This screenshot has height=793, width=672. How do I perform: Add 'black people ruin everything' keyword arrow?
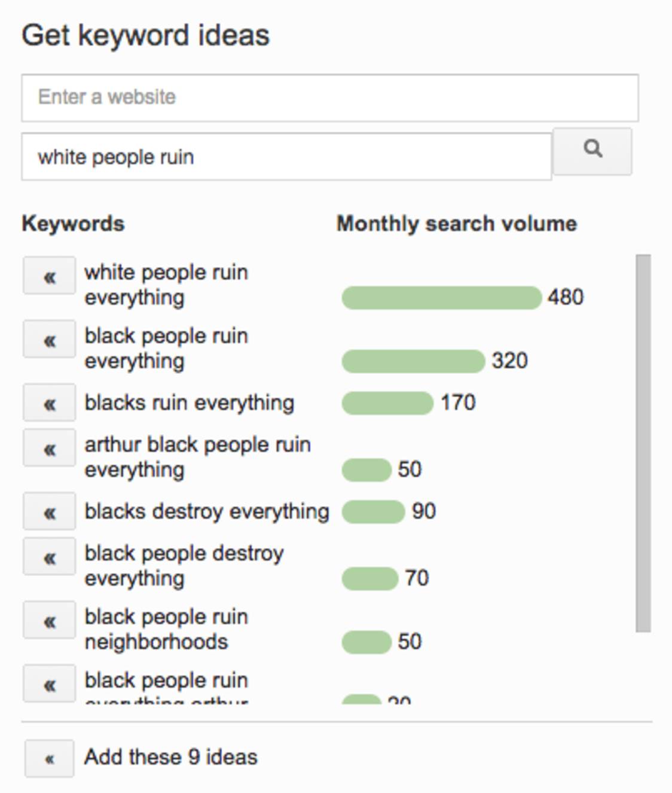49,339
